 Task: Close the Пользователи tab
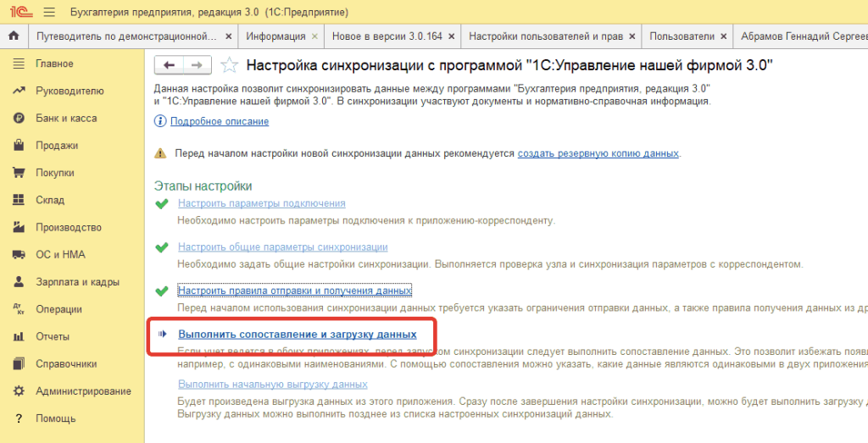click(x=724, y=36)
